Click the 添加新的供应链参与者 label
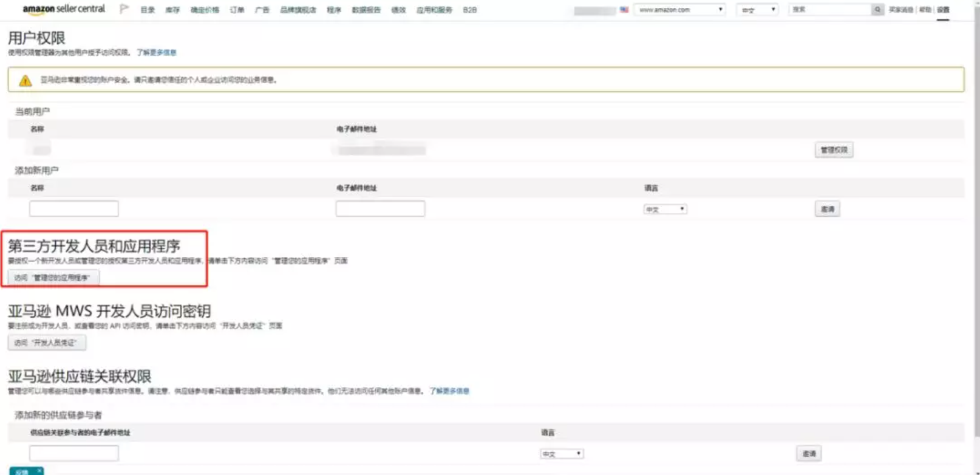The image size is (980, 475). pyautogui.click(x=58, y=415)
